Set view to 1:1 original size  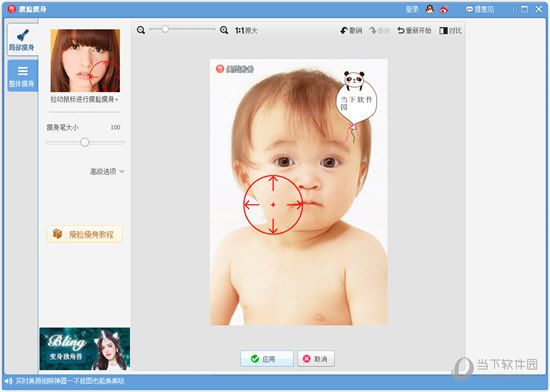tap(246, 31)
